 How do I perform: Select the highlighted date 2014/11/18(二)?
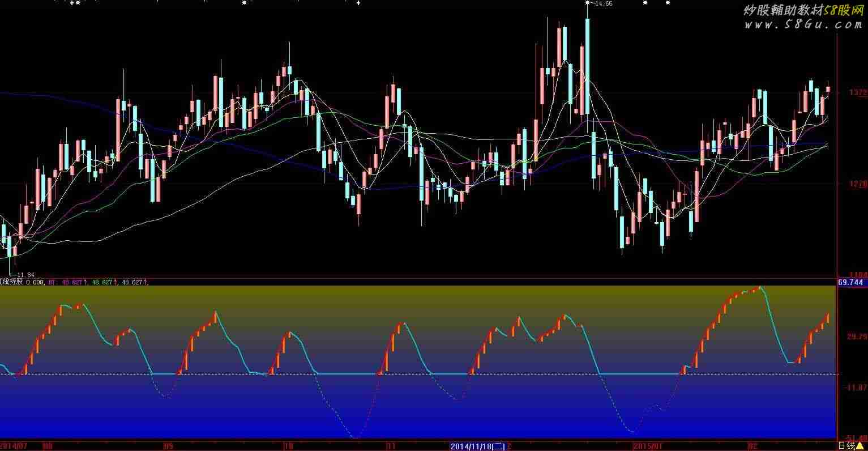pos(478,446)
